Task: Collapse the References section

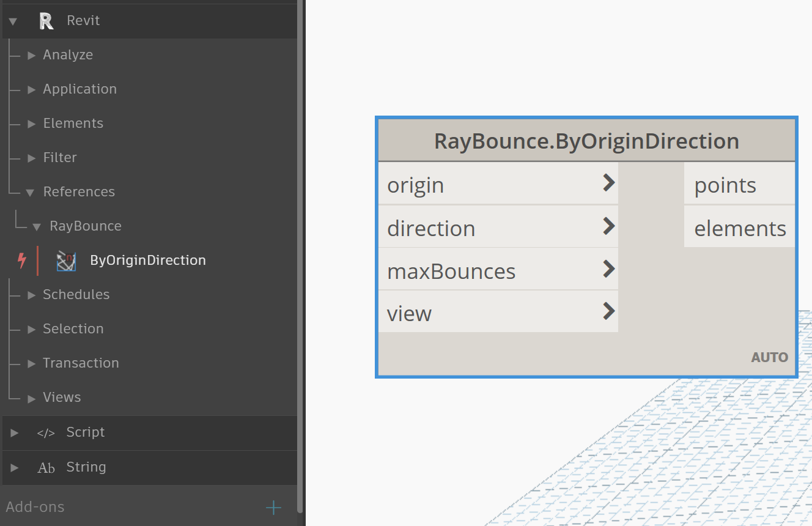Action: 30,191
